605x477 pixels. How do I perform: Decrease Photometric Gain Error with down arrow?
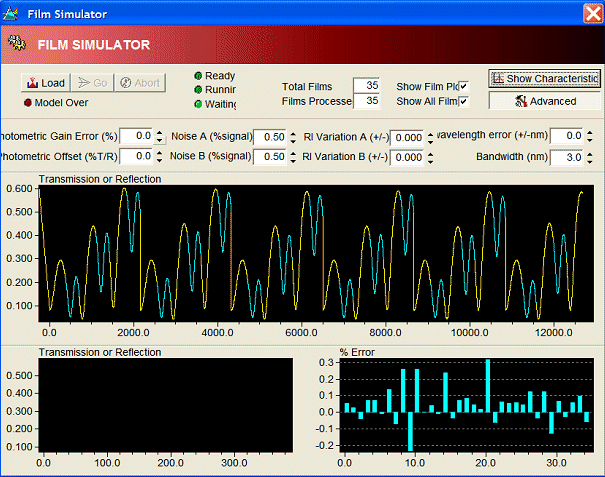[x=160, y=140]
